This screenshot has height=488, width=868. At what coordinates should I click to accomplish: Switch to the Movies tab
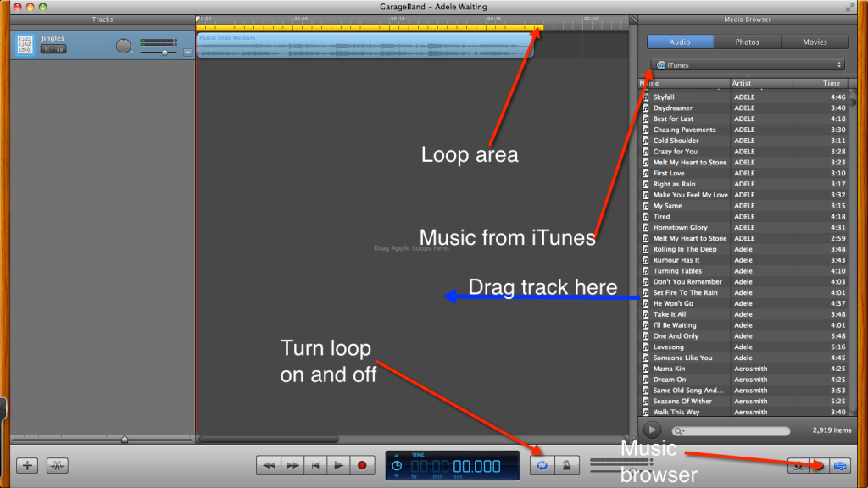click(814, 42)
